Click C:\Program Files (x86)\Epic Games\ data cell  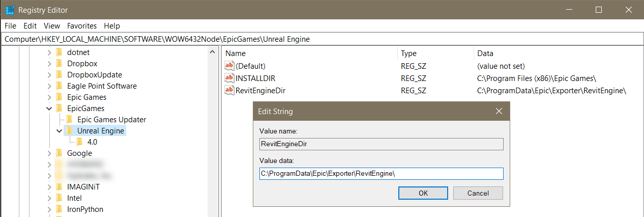pyautogui.click(x=537, y=78)
